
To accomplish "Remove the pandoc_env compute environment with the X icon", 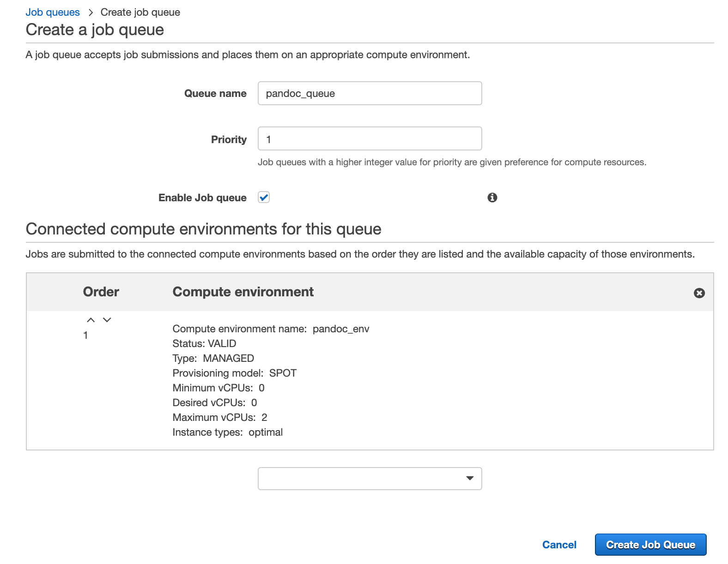I will click(x=699, y=293).
